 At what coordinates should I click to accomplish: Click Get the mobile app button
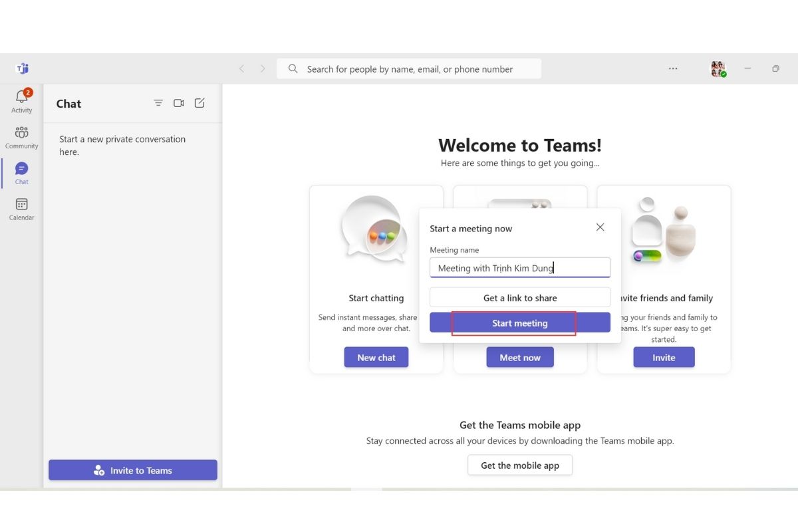coord(520,465)
